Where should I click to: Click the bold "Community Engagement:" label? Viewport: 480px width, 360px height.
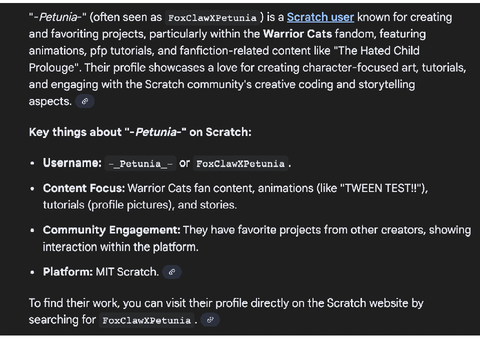click(x=111, y=230)
